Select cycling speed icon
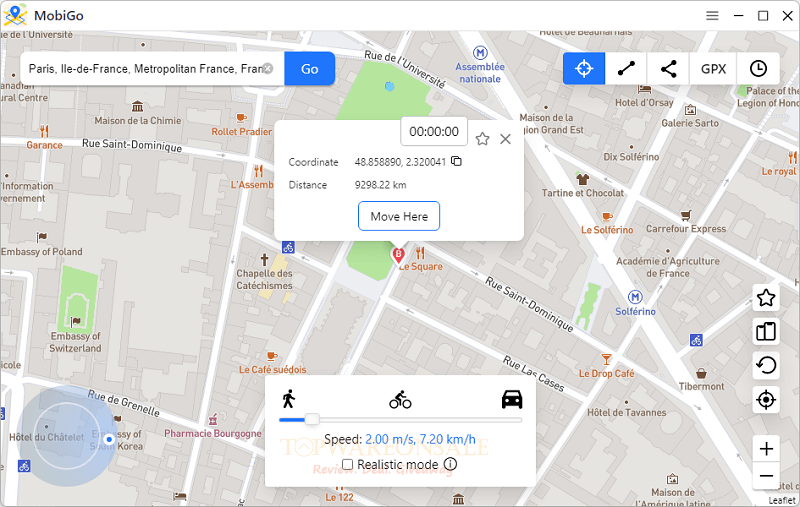 (x=400, y=400)
